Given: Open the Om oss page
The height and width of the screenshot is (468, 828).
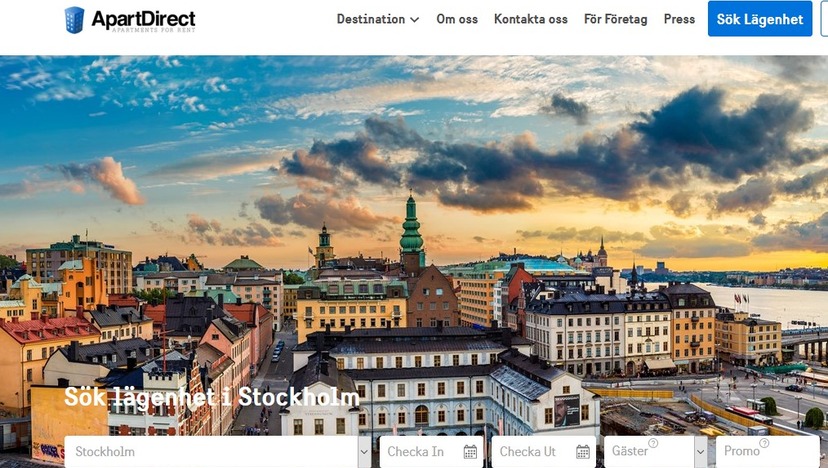Looking at the screenshot, I should (457, 19).
